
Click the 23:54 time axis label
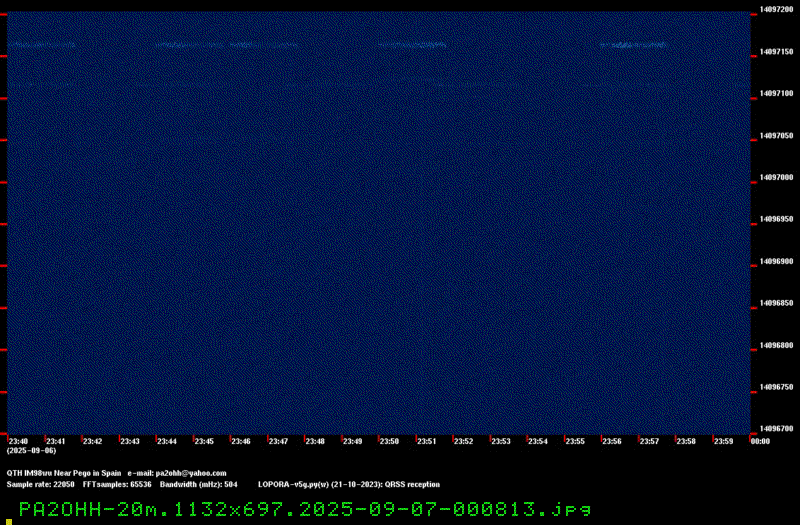(x=538, y=441)
